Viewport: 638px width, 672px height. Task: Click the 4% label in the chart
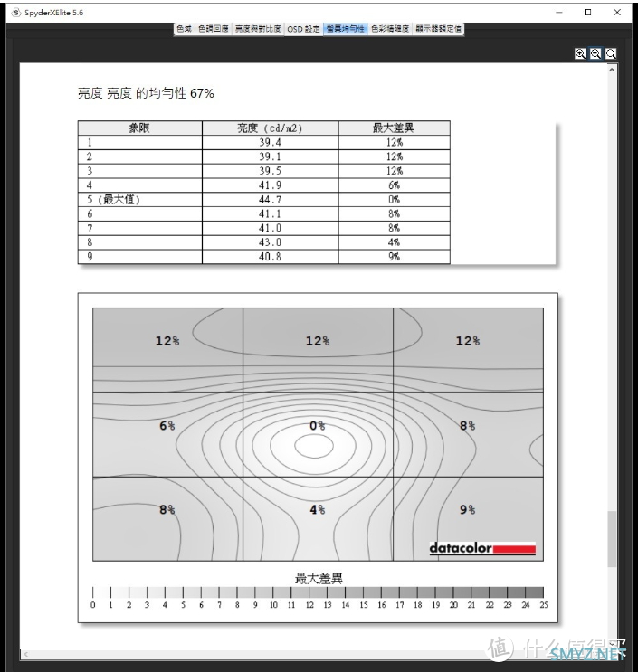tap(318, 509)
